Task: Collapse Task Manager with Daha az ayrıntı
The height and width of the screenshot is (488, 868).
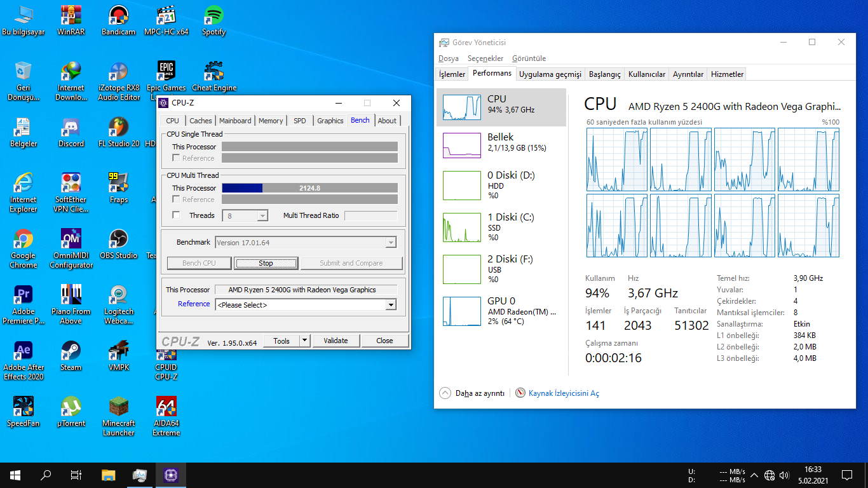Action: click(472, 393)
